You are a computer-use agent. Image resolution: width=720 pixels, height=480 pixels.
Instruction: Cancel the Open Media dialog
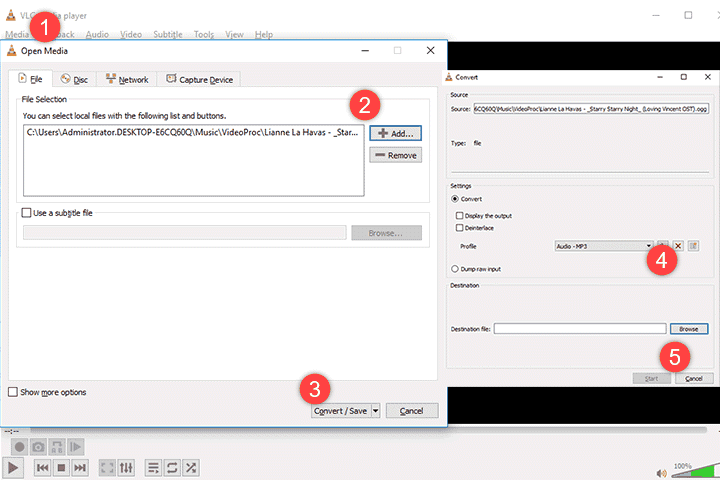click(412, 411)
